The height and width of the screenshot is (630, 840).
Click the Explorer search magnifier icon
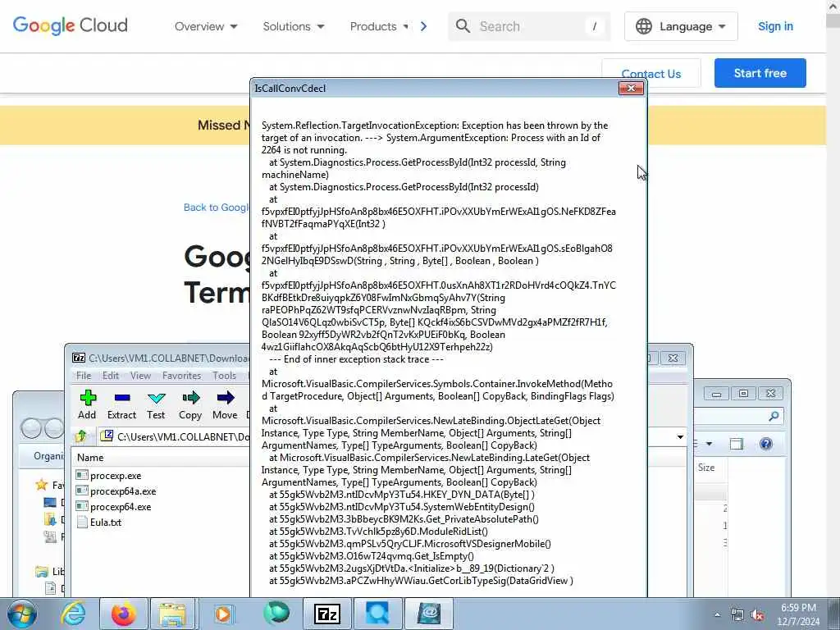click(774, 416)
